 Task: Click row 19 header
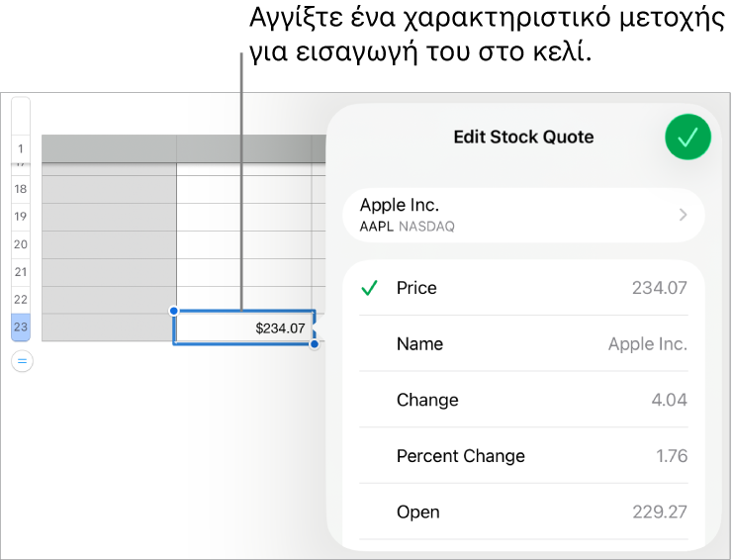21,217
